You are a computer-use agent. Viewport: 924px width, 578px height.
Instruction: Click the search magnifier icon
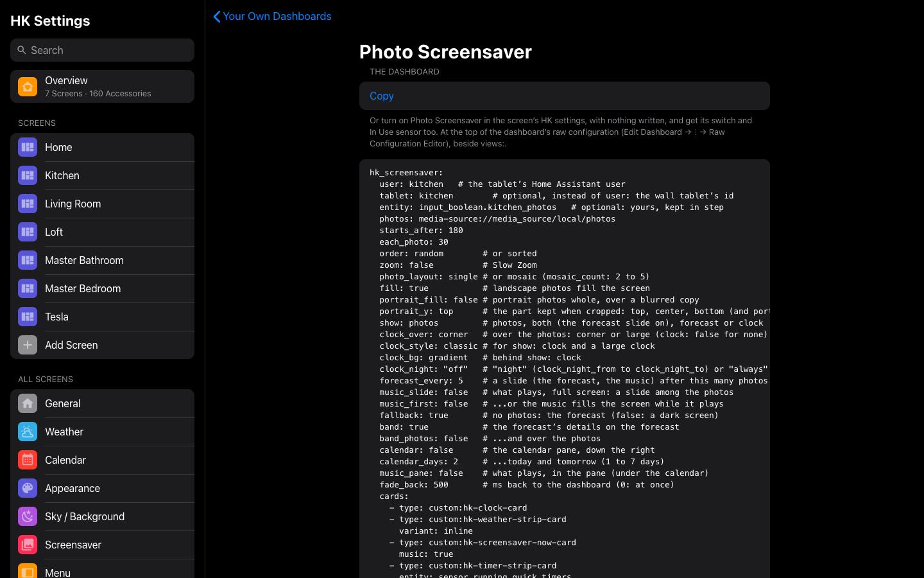22,50
